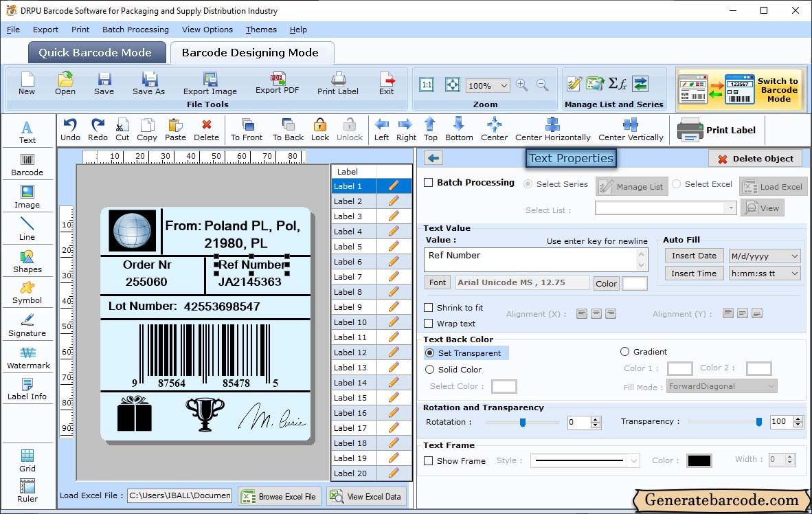812x514 pixels.
Task: Enable Shrink to fit
Action: (428, 308)
